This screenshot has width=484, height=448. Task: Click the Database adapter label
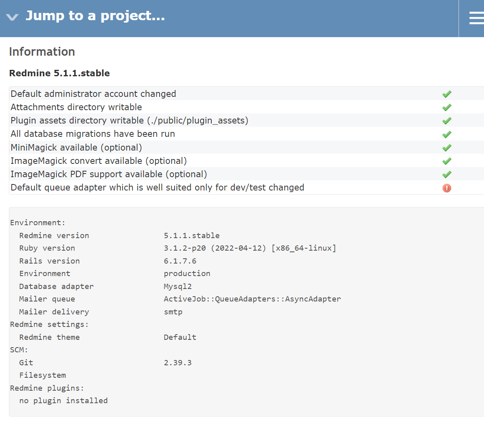pyautogui.click(x=56, y=287)
